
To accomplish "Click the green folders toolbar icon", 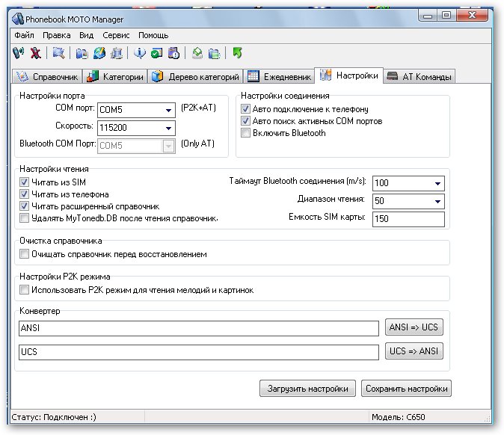I will pyautogui.click(x=214, y=53).
